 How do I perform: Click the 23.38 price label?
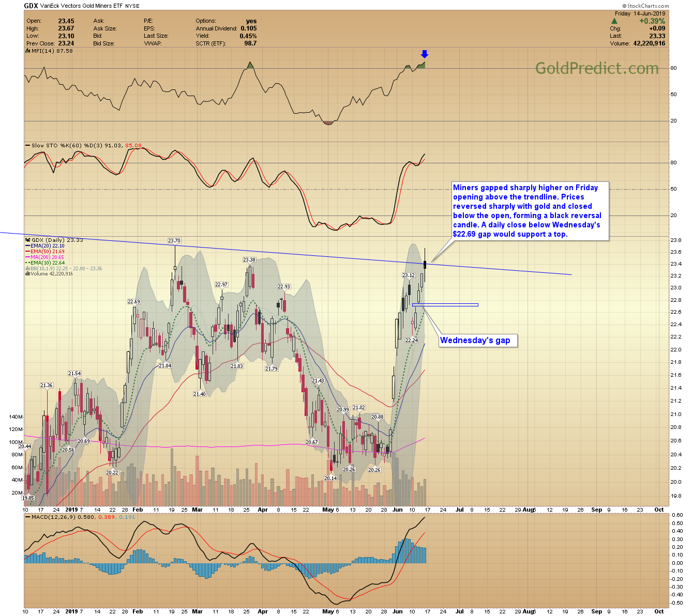pos(249,260)
